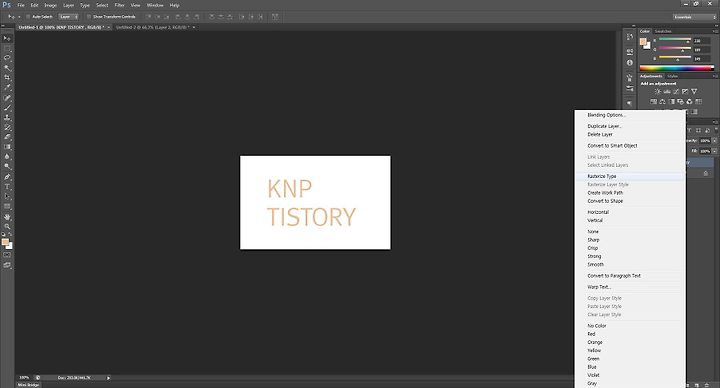Click the Color panel foreground swatch

click(643, 42)
